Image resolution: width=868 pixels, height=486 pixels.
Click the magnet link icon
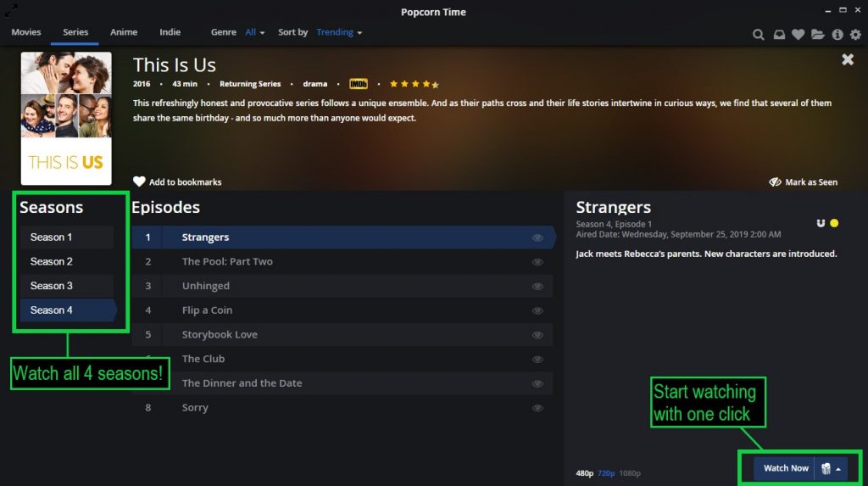[821, 223]
